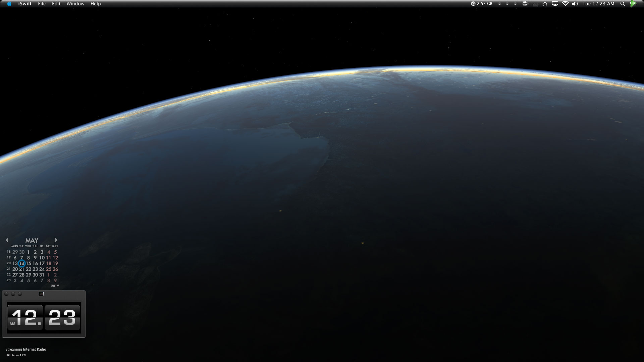
Task: Open the iSwiff application menu
Action: coord(25,4)
